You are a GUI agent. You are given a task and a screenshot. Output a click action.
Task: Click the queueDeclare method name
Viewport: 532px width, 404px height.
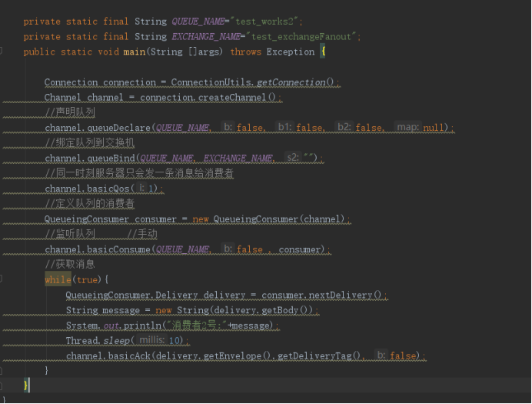tap(118, 128)
